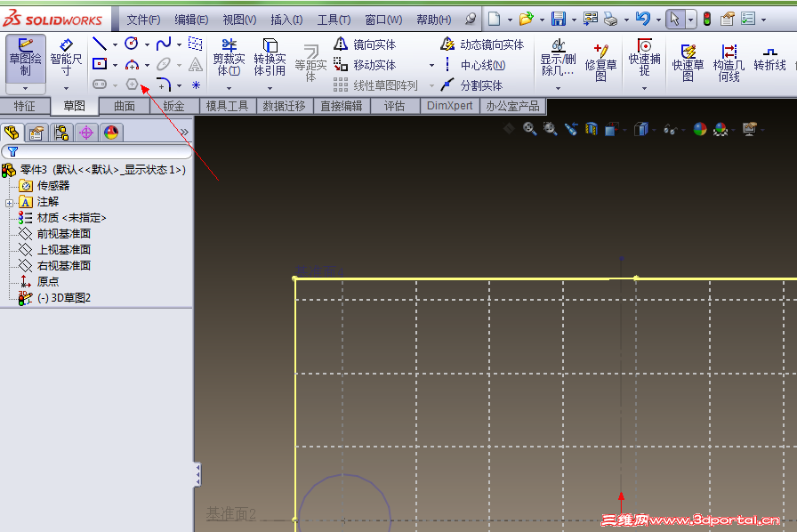This screenshot has height=532, width=797.
Task: Click the Undo icon
Action: point(643,19)
